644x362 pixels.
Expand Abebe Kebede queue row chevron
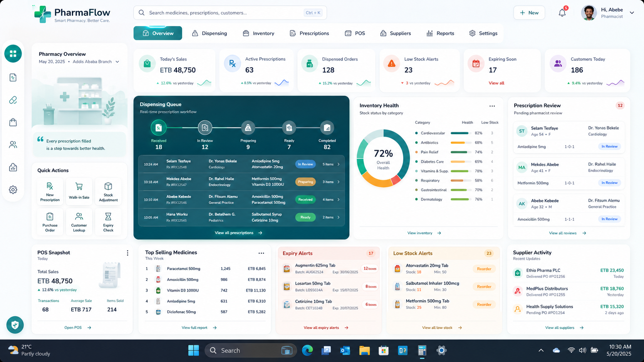coord(339,200)
